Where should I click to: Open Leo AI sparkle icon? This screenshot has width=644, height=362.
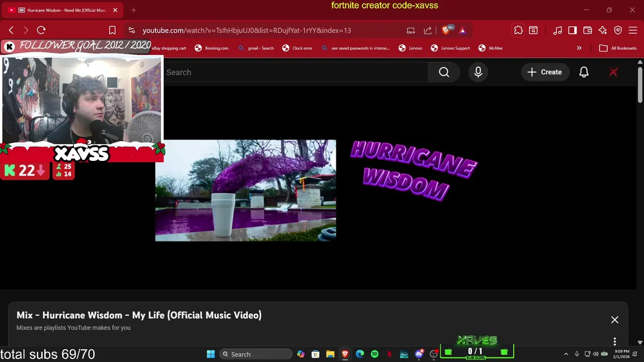coord(603,30)
